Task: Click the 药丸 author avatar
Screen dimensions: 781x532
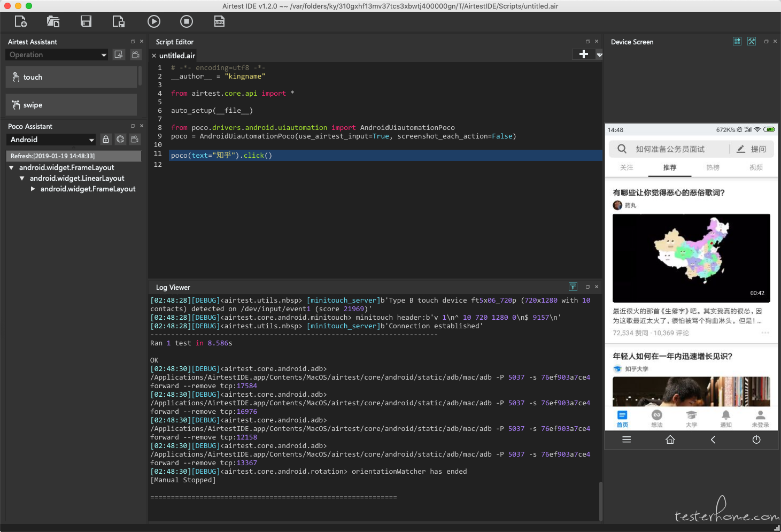Action: [617, 205]
